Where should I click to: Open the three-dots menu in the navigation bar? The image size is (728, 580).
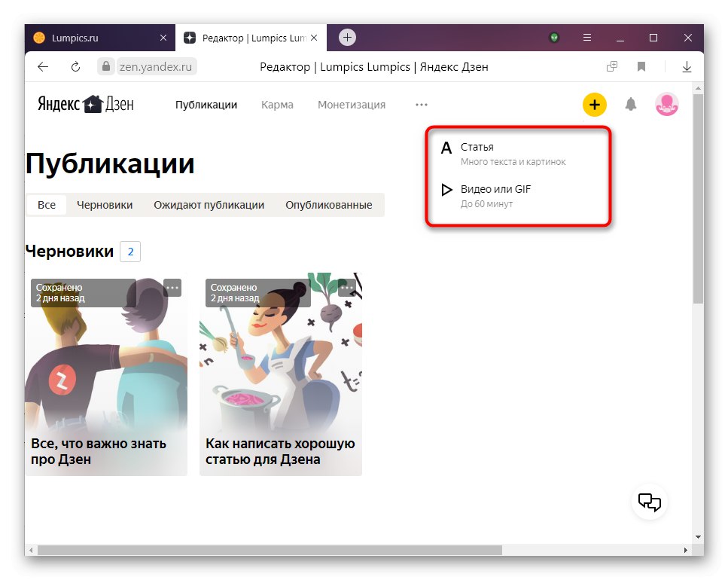421,105
